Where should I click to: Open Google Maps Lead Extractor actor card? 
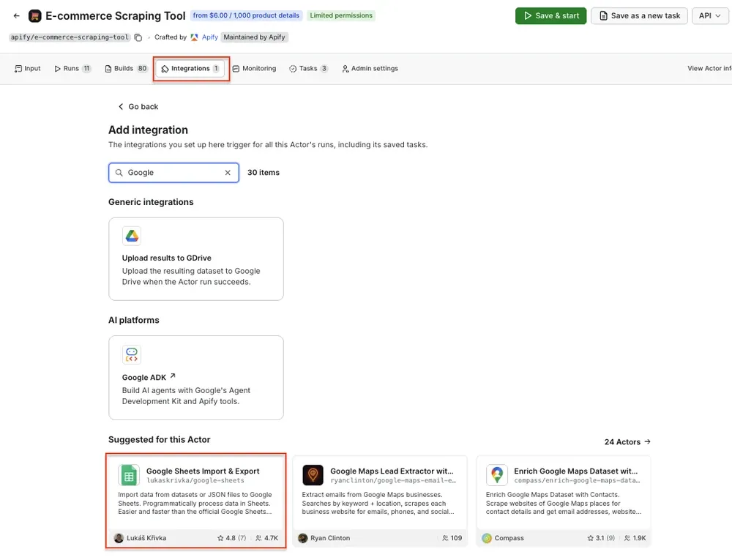point(380,501)
